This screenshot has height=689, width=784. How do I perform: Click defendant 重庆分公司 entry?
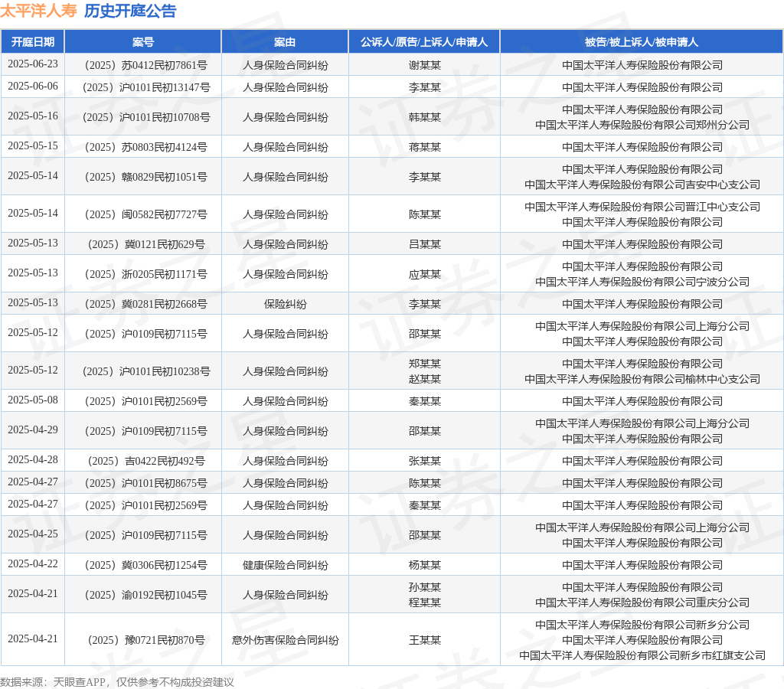642,602
